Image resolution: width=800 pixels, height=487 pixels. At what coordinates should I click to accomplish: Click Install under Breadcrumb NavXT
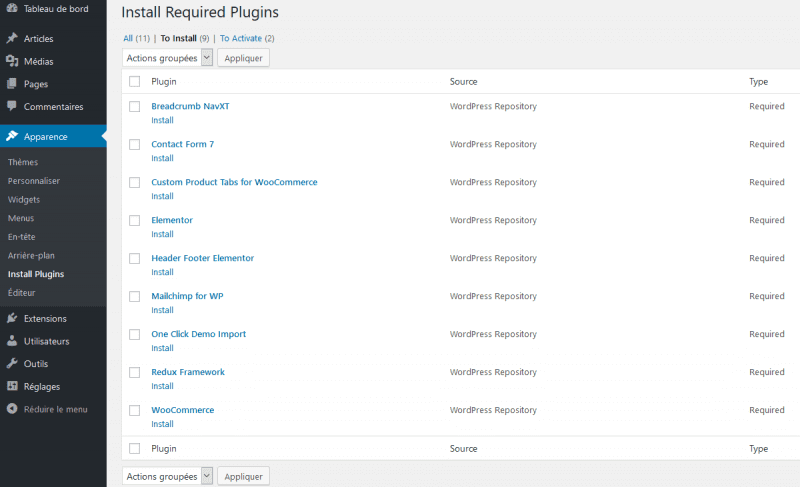(x=162, y=120)
